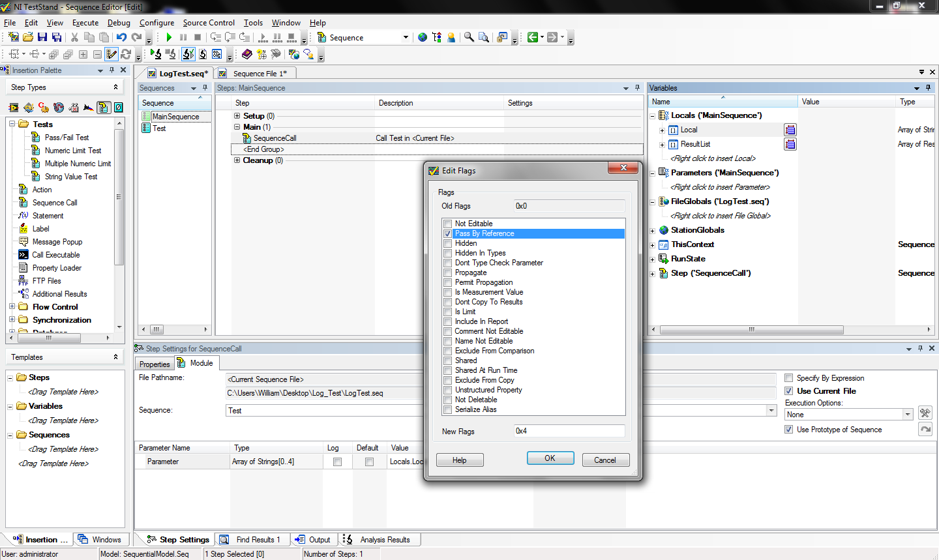Screen dimensions: 939x560
Task: Enable the Not Deletable flag
Action: [x=448, y=400]
